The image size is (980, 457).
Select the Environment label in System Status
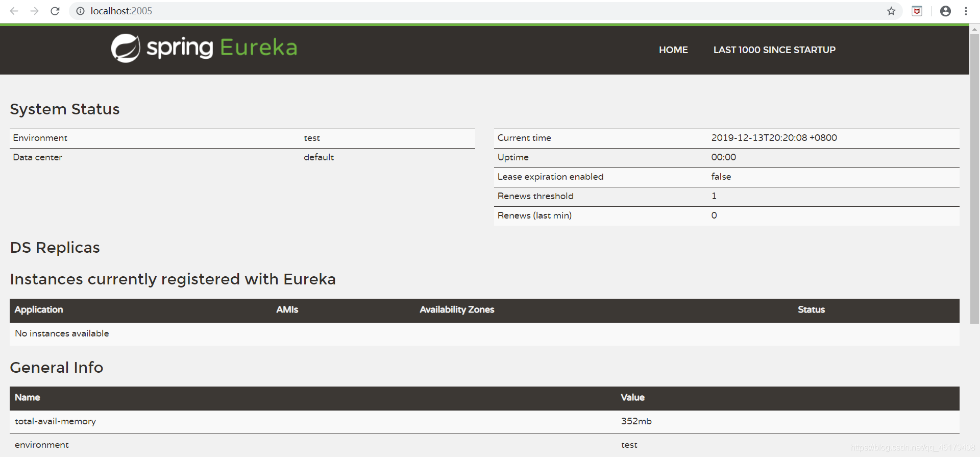pyautogui.click(x=40, y=138)
